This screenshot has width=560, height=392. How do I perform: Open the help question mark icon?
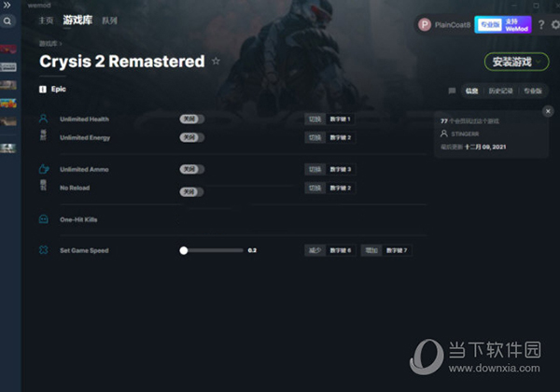point(541,24)
